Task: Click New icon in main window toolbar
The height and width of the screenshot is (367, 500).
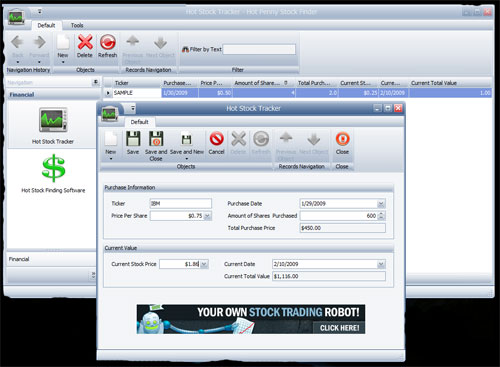Action: (63, 42)
